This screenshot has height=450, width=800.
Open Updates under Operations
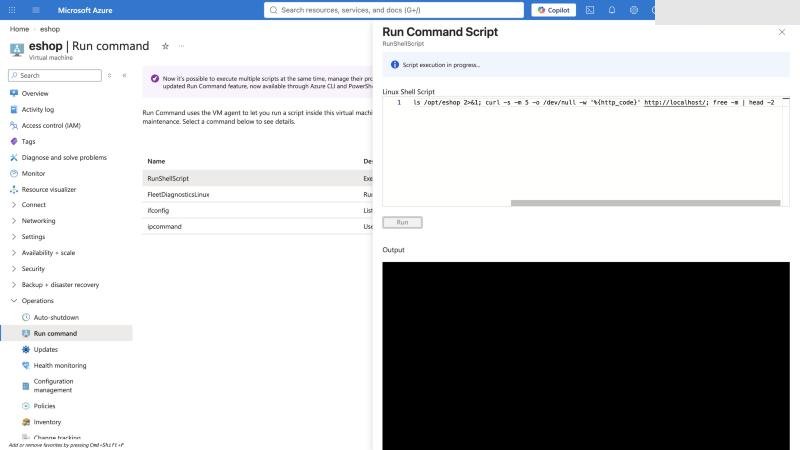(45, 349)
